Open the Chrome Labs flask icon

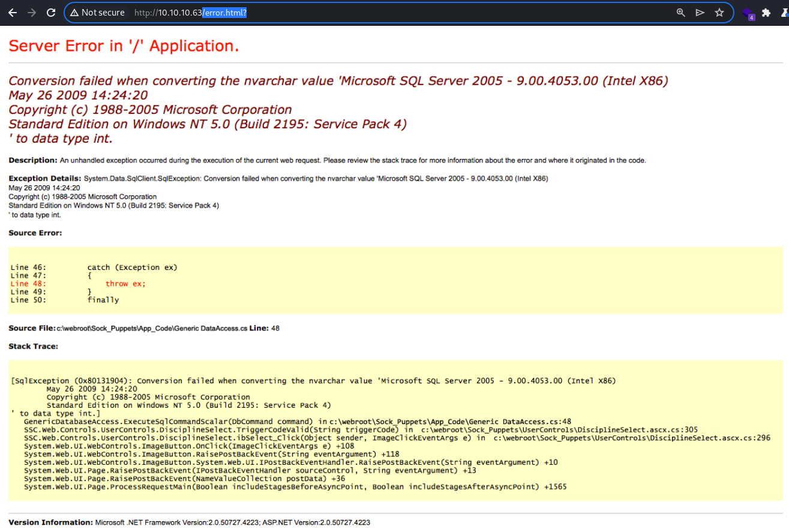pyautogui.click(x=784, y=13)
